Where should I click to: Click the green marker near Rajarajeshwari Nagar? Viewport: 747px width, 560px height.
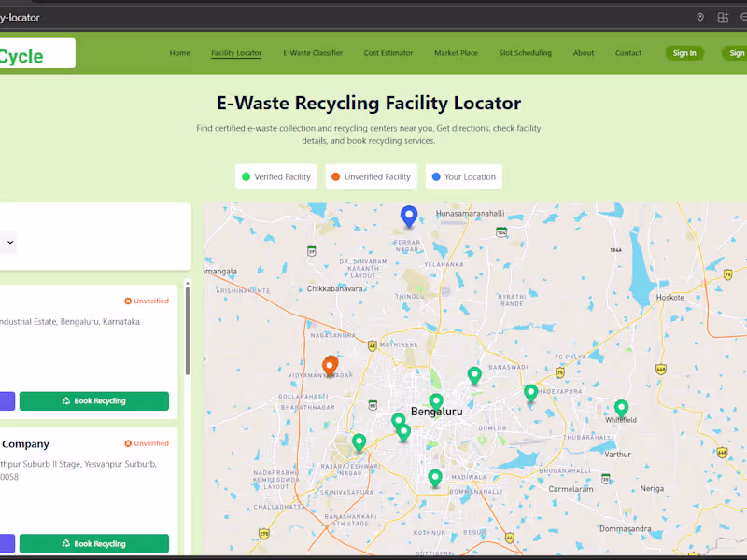[x=359, y=442]
